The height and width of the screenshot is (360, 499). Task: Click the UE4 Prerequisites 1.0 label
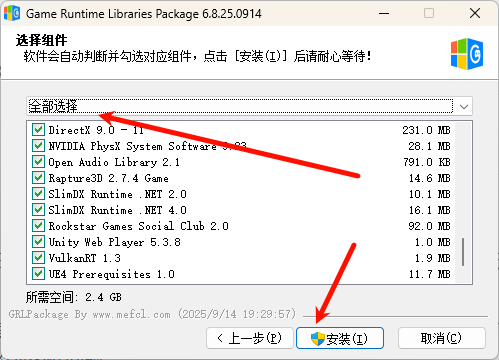coord(112,274)
